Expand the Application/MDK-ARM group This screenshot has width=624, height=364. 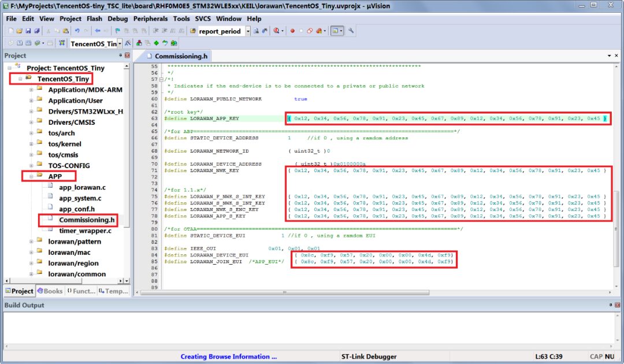(31, 90)
